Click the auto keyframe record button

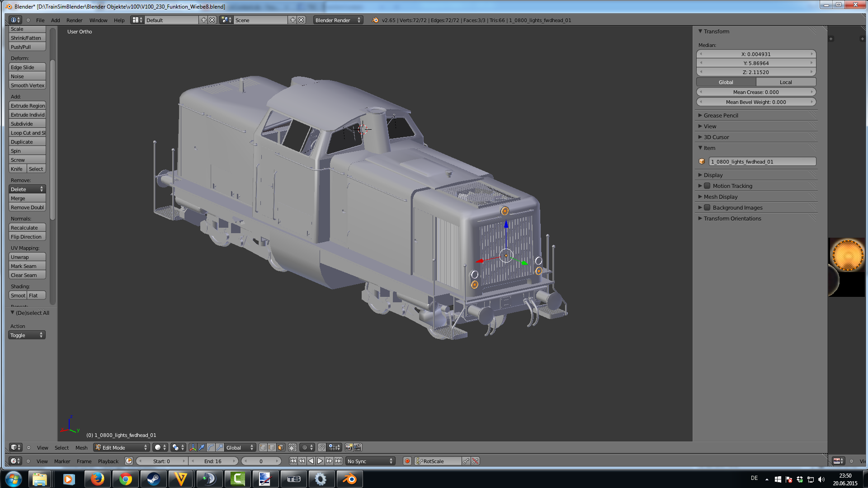click(407, 461)
